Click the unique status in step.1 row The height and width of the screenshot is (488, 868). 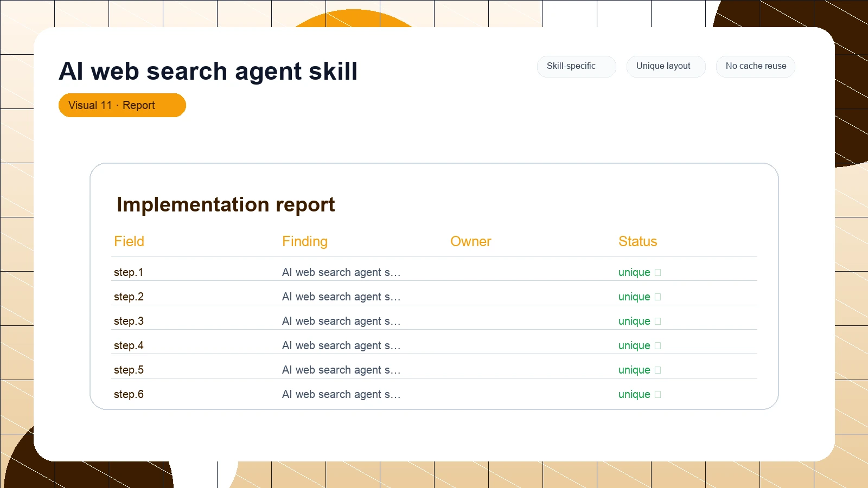(634, 272)
